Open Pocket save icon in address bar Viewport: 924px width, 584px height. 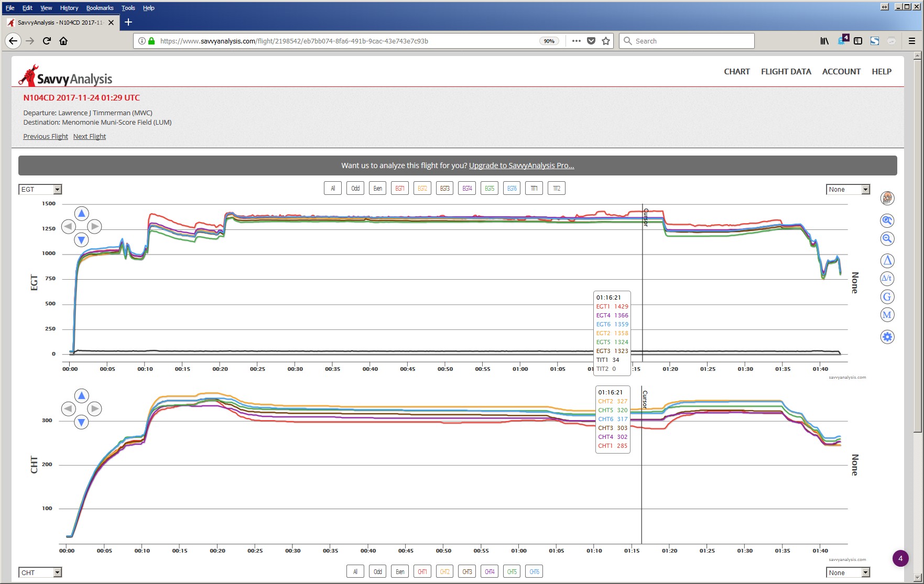tap(591, 41)
